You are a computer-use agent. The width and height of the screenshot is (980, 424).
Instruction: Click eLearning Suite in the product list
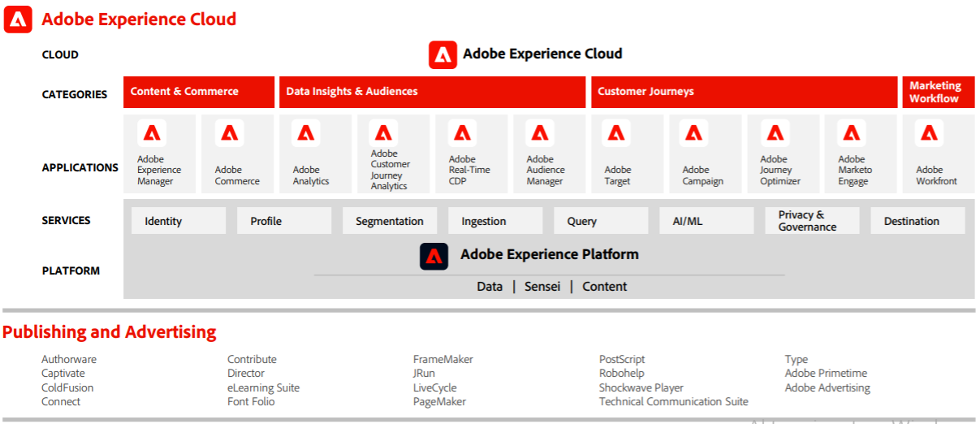[x=263, y=387]
